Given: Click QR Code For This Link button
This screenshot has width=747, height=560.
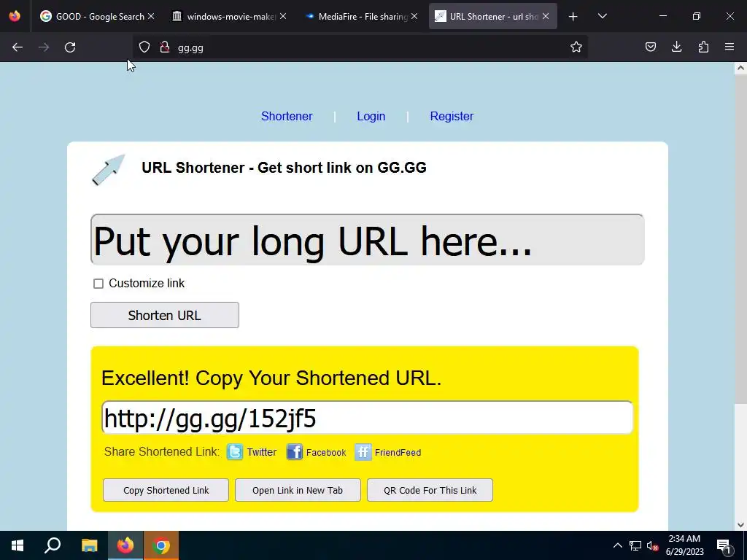Looking at the screenshot, I should pos(430,490).
